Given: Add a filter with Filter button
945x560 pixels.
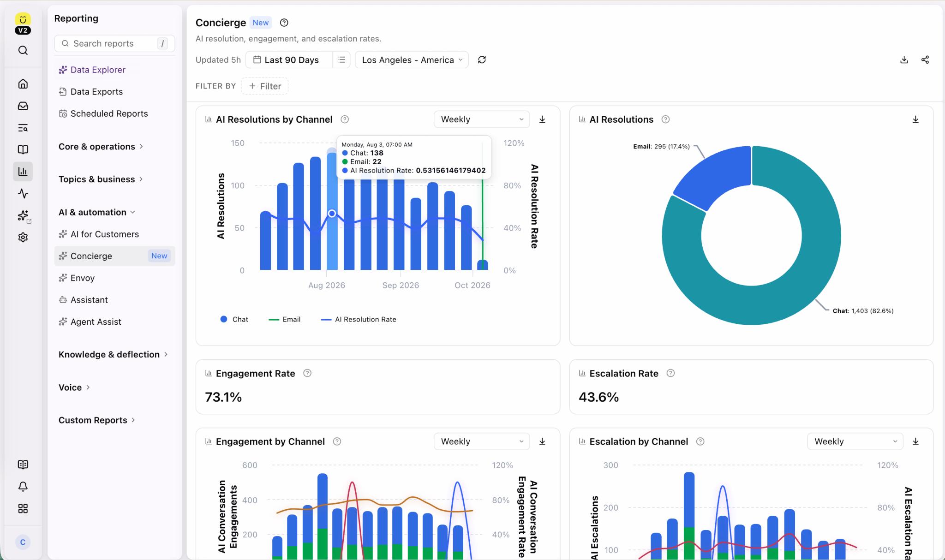Looking at the screenshot, I should click(265, 86).
